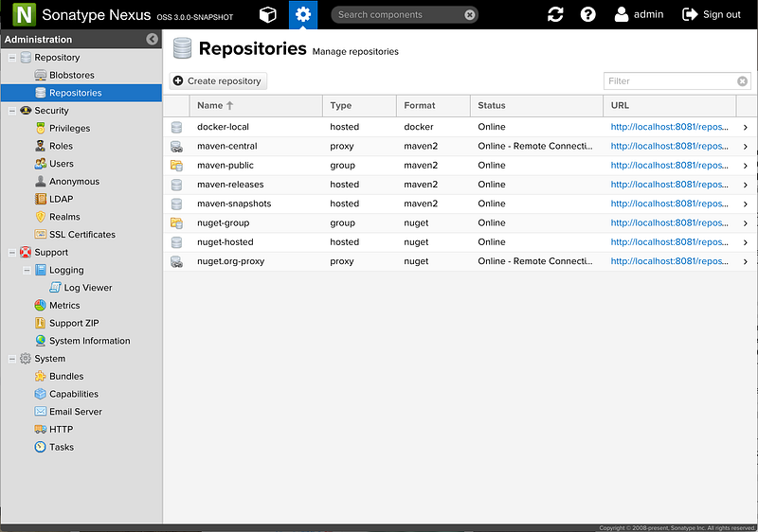Viewport: 758px width, 532px height.
Task: Sort by the URL column header
Action: click(670, 105)
